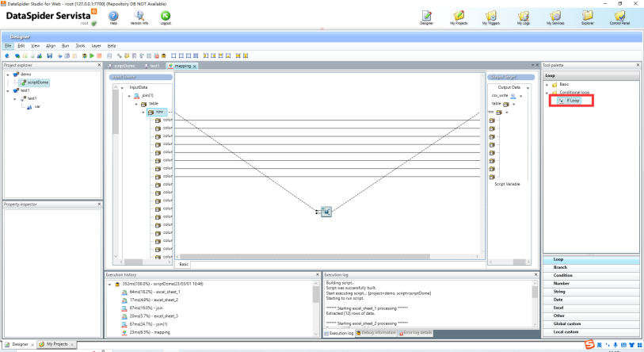The width and height of the screenshot is (644, 352).
Task: Click the Paste toolbar icon
Action: tap(74, 55)
